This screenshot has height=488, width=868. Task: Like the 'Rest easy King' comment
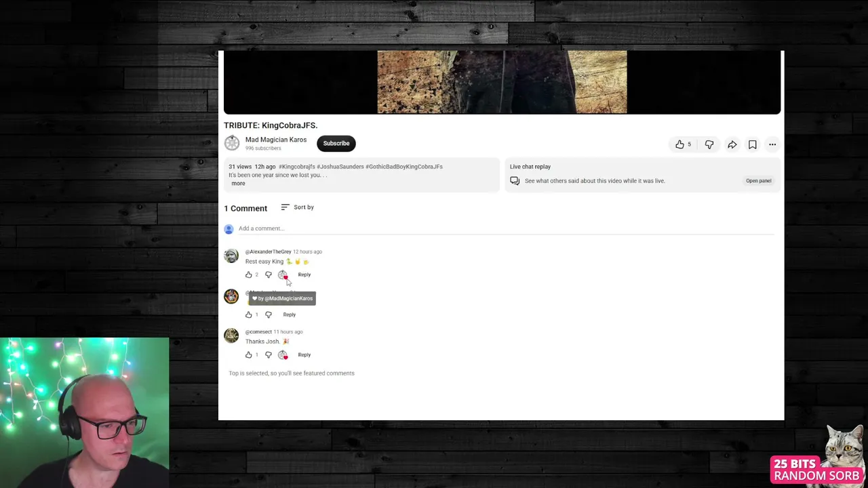pos(249,274)
